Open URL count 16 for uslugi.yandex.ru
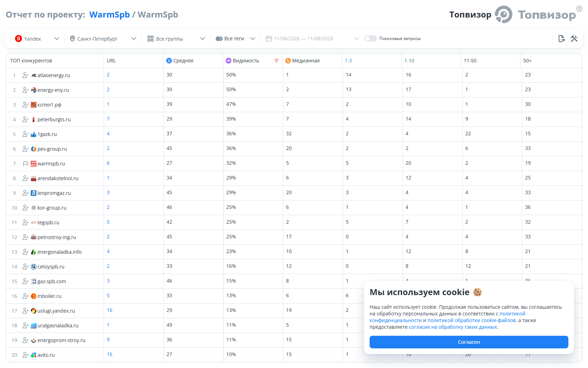Image resolution: width=588 pixels, height=368 pixels. tap(110, 310)
